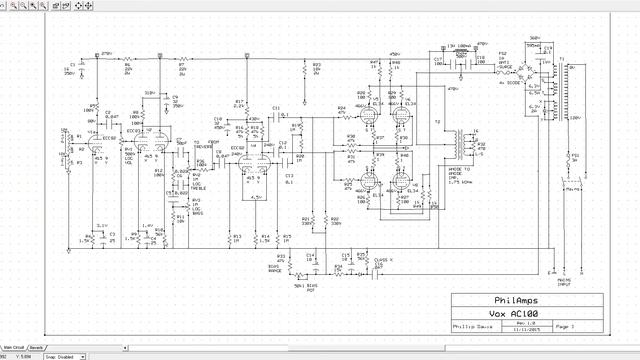This screenshot has width=640, height=360.
Task: Click the ANODE TO ANODE impedance note
Action: coord(460,175)
